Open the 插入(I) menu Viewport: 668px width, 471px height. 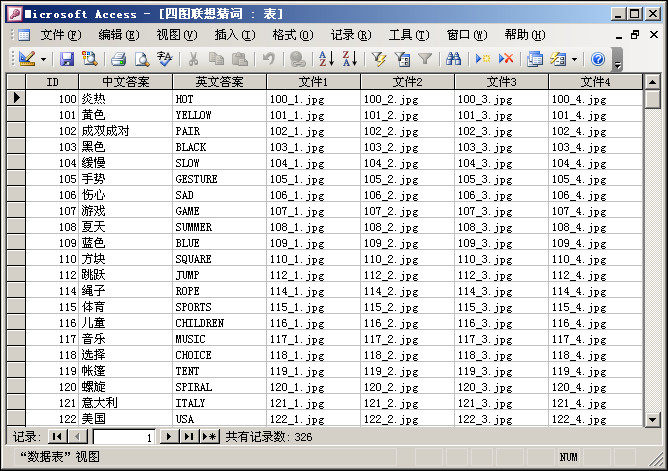[x=235, y=35]
